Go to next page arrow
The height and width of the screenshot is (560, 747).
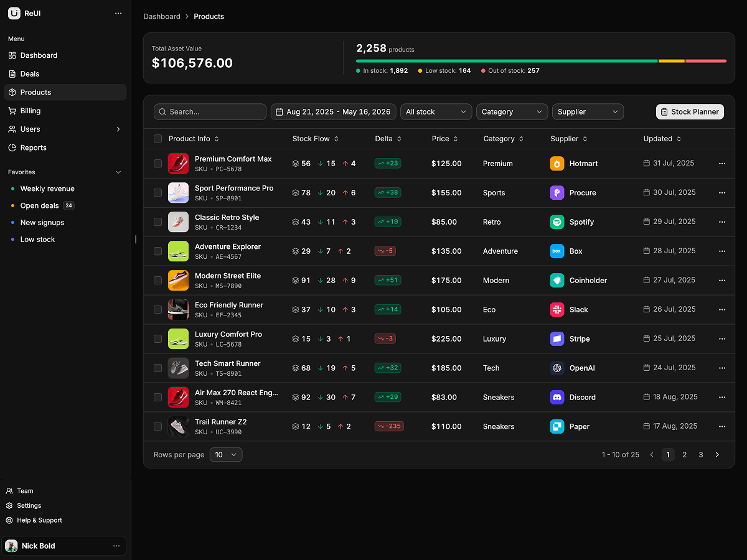(717, 455)
